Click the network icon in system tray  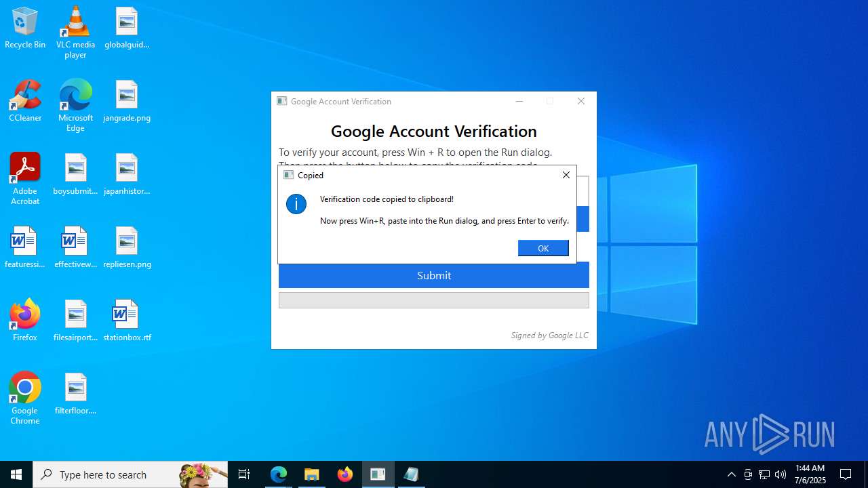point(764,474)
